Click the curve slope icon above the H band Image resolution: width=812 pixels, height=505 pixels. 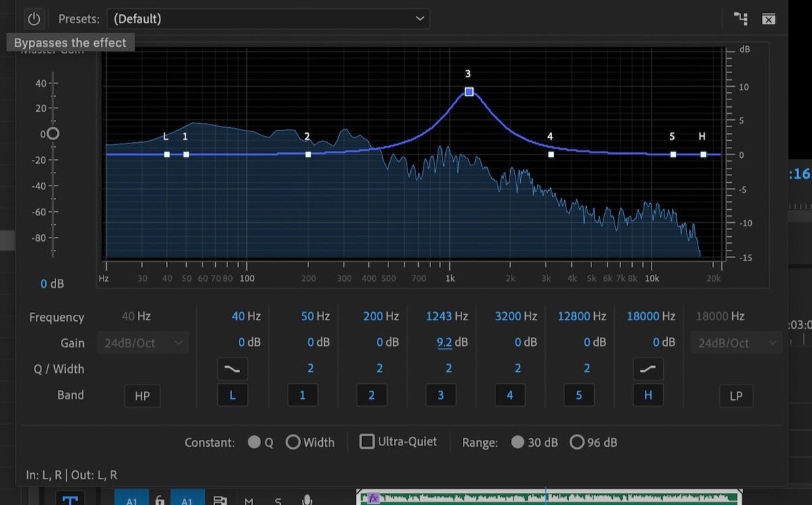tap(648, 369)
